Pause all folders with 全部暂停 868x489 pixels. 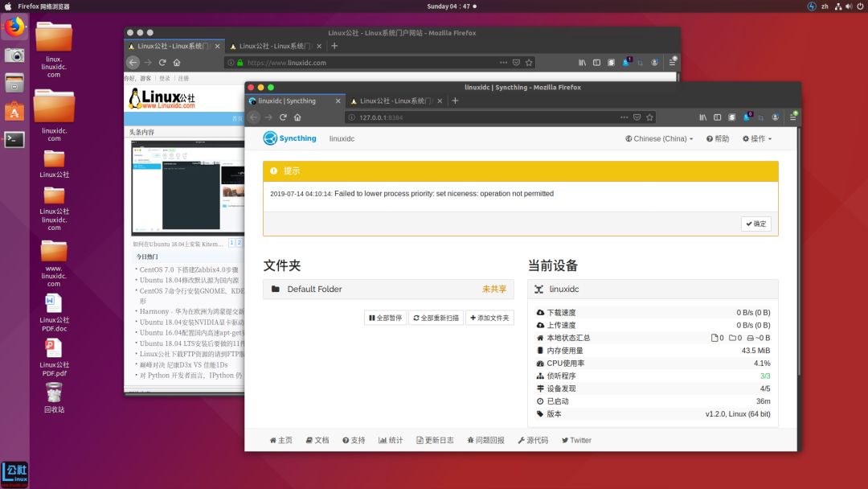pos(385,318)
